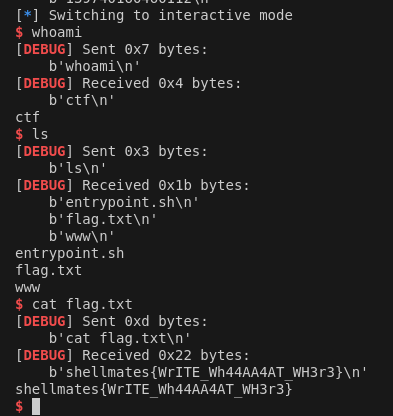Click the final plain shellmates flag output line
The height and width of the screenshot is (416, 393).
[154, 389]
